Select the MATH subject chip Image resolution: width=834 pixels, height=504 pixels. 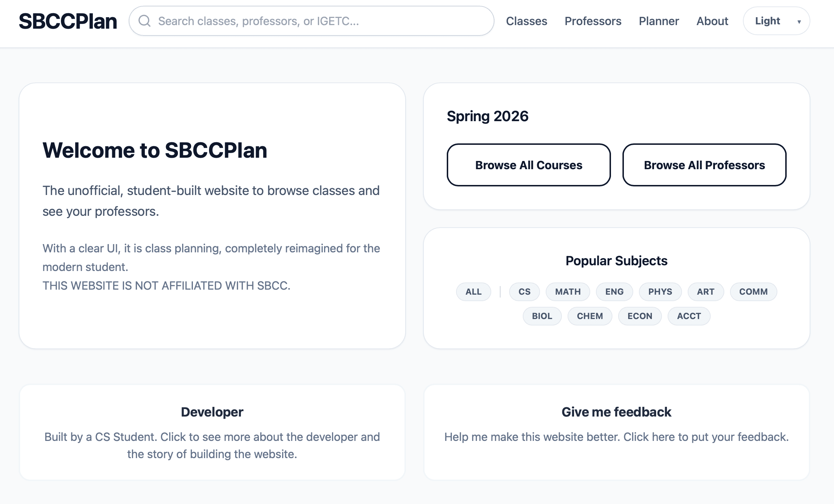coord(568,291)
